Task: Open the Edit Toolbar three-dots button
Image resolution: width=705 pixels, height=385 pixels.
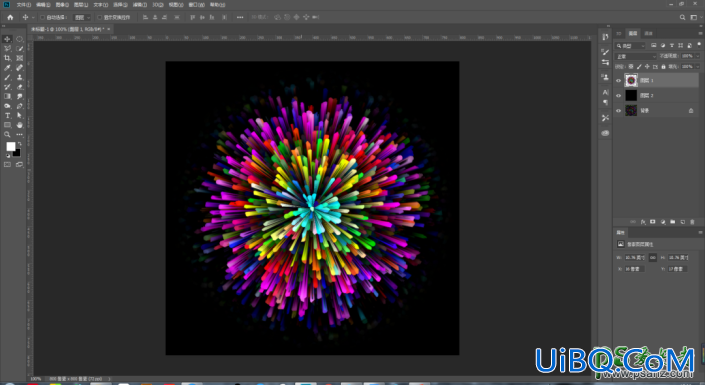Action: [20, 134]
